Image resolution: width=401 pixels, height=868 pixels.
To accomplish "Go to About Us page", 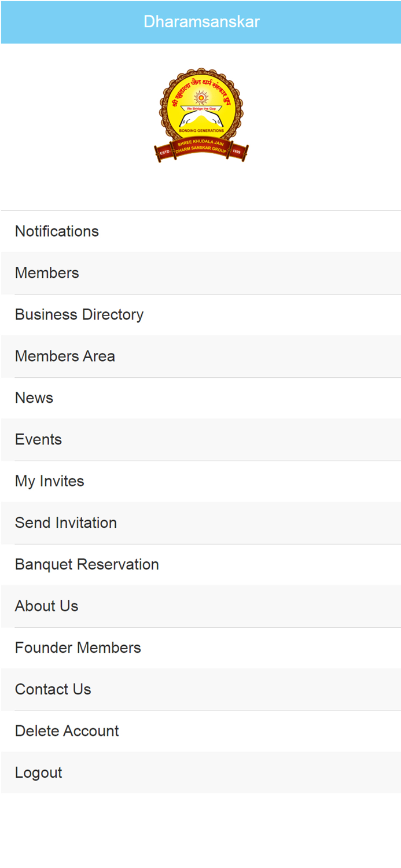I will click(x=46, y=606).
